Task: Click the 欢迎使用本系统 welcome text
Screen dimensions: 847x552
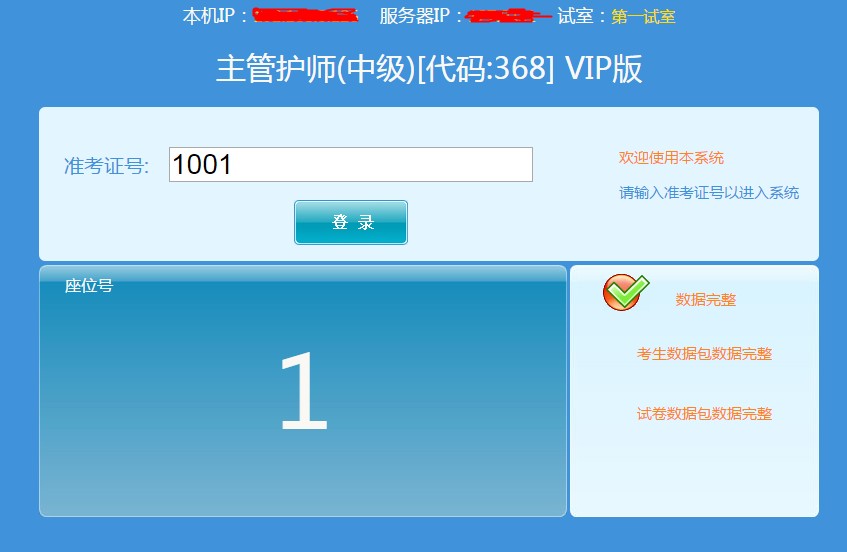Action: tap(671, 158)
